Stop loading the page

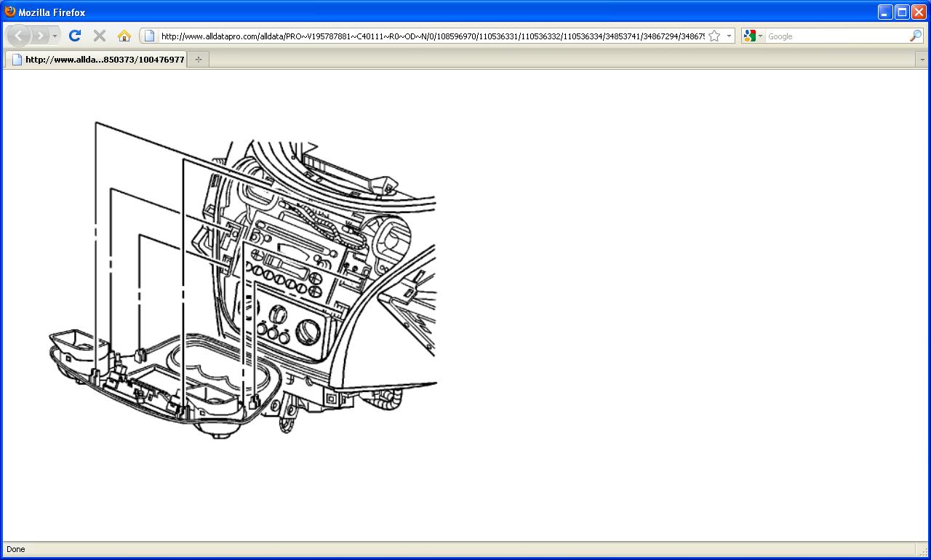point(100,36)
